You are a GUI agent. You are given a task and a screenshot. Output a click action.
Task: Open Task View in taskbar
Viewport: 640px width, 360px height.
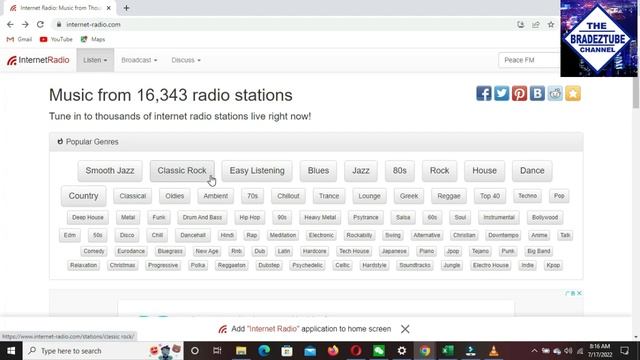click(x=217, y=351)
